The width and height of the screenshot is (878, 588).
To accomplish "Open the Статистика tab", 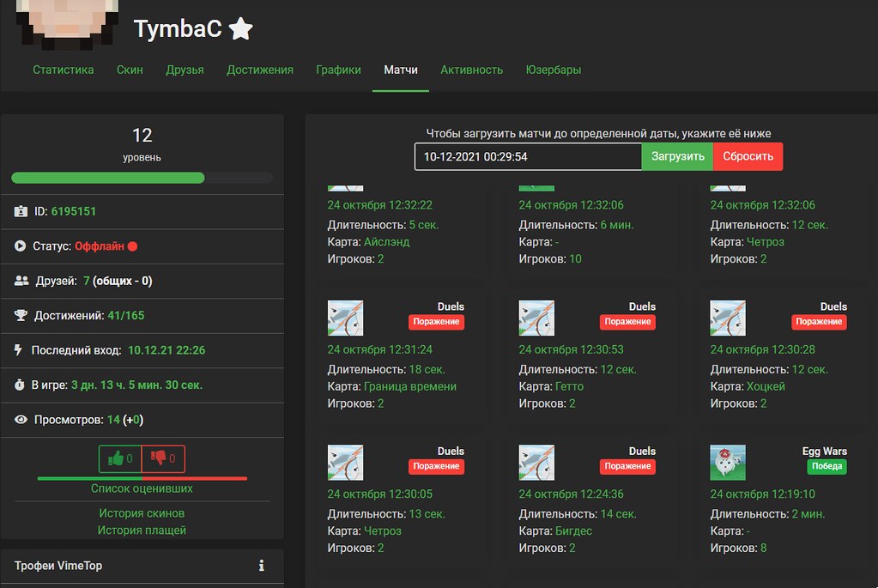I will pyautogui.click(x=64, y=70).
